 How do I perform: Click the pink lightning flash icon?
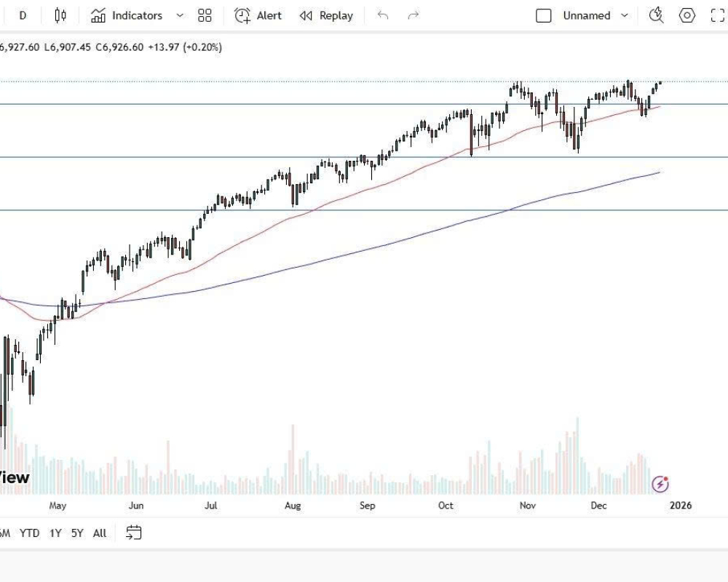tap(660, 484)
